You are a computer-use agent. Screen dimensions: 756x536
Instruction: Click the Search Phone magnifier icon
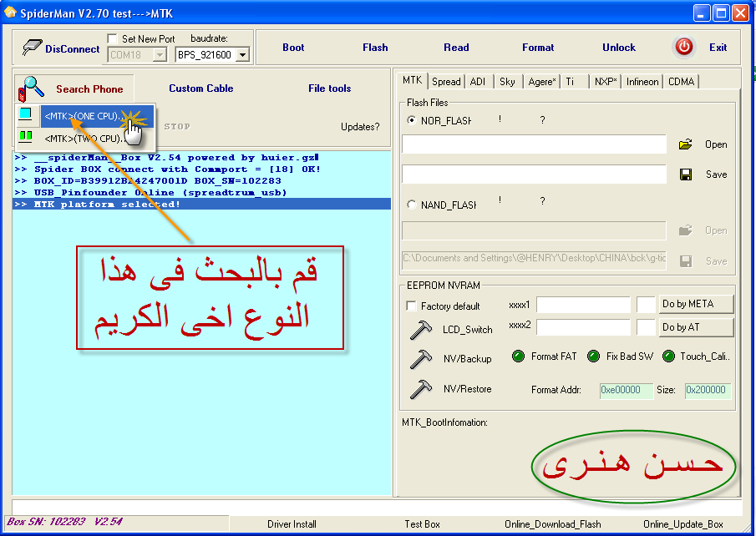point(31,89)
